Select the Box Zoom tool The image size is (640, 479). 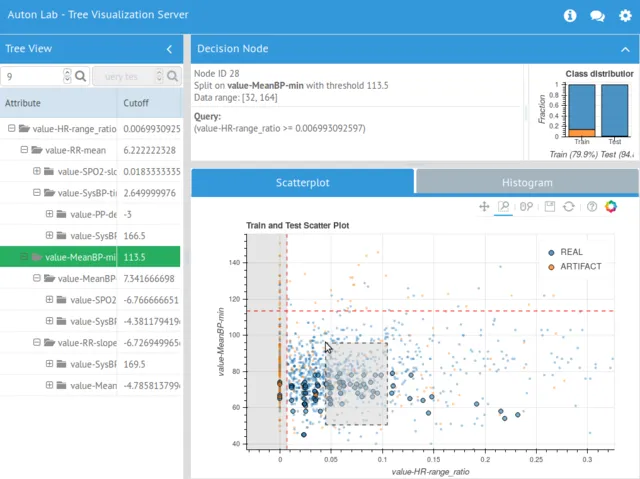click(504, 206)
